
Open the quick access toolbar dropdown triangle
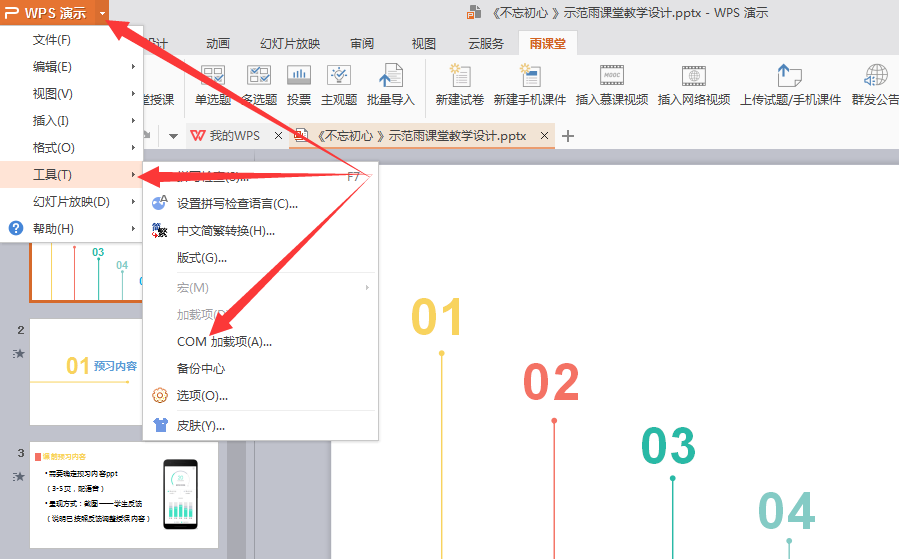[x=173, y=136]
